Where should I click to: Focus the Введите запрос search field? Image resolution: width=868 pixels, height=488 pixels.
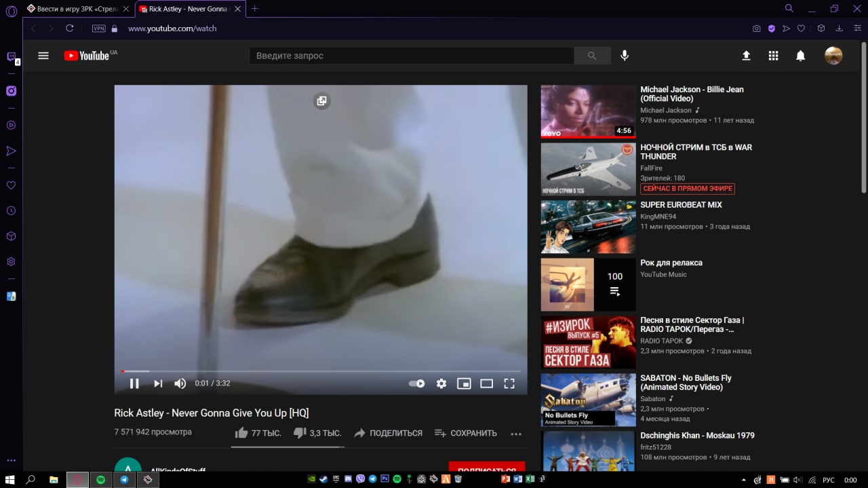coord(412,56)
